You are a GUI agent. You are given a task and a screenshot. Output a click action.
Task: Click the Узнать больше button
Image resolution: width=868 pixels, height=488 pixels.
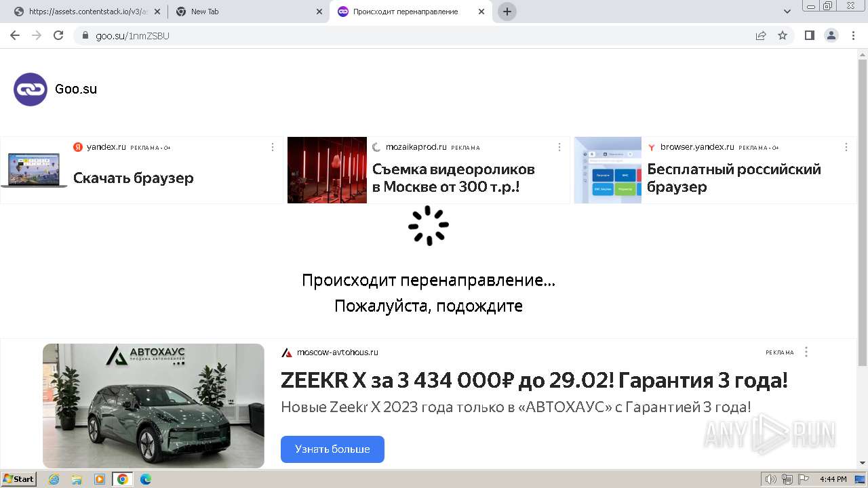(x=332, y=449)
